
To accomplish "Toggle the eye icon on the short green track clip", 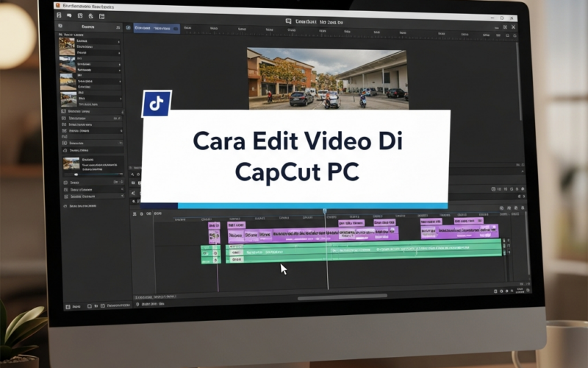I will pos(205,253).
